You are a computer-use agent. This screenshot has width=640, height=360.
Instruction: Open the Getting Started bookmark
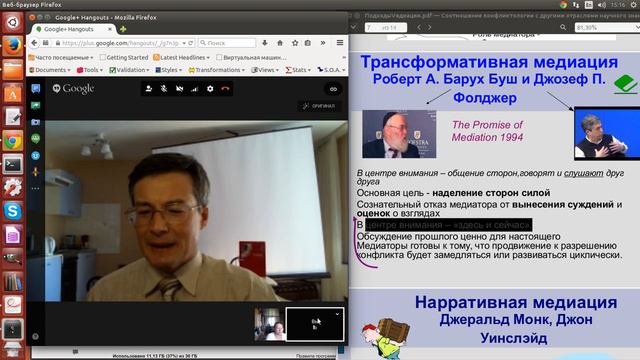(124, 58)
